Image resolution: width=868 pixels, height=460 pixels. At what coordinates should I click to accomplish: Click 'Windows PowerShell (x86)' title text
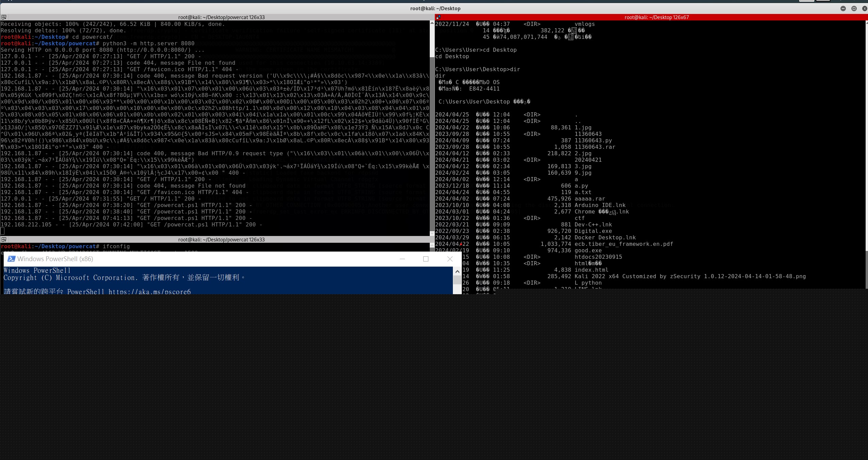55,259
